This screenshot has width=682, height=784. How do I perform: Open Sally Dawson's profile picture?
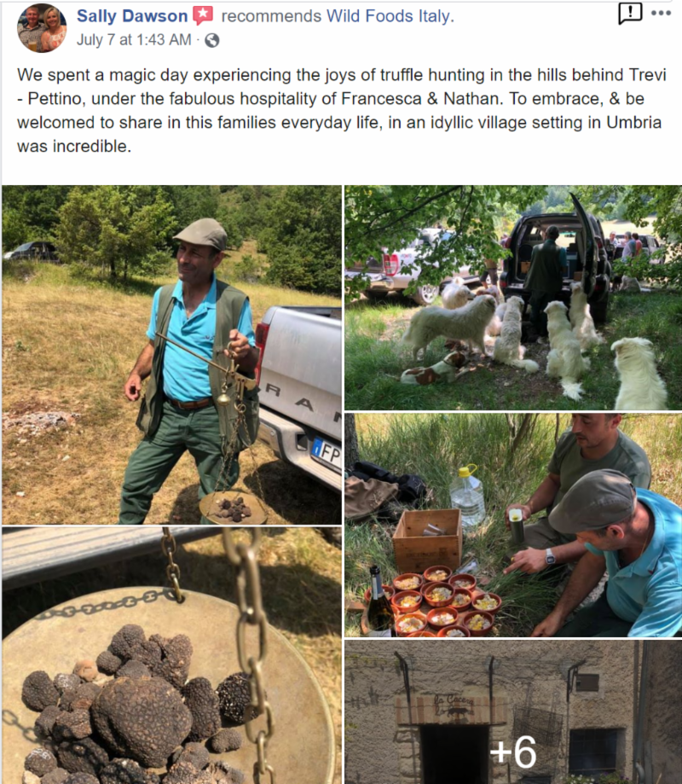click(42, 27)
